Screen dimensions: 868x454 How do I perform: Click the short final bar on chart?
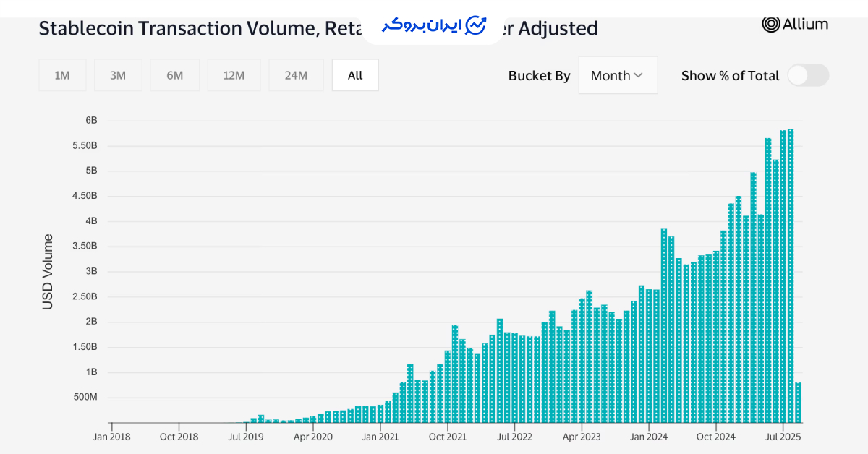tap(798, 403)
